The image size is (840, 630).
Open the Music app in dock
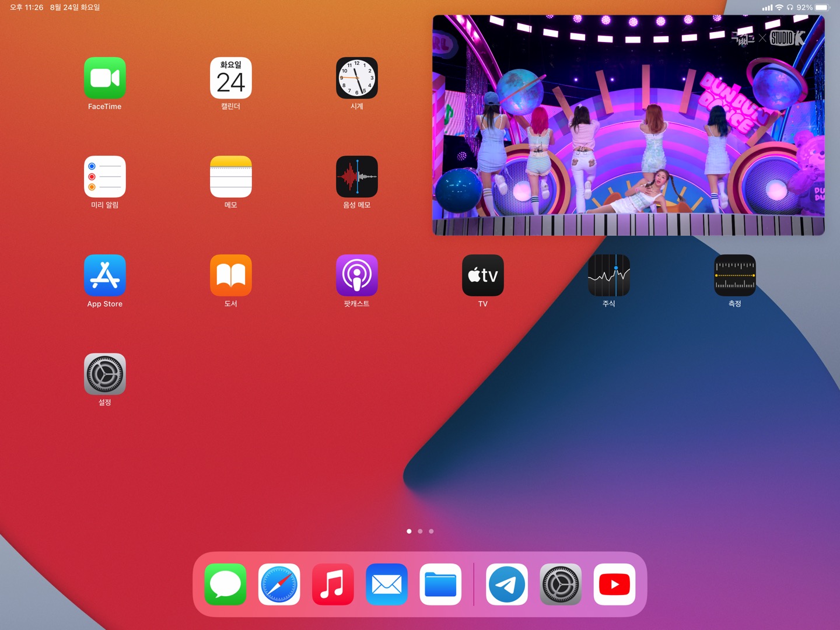point(333,584)
